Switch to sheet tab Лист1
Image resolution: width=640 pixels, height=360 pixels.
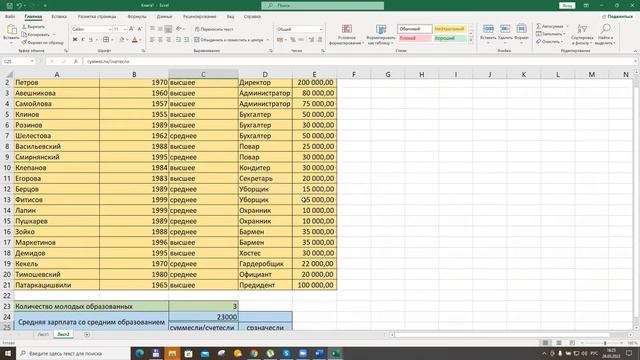[43, 334]
